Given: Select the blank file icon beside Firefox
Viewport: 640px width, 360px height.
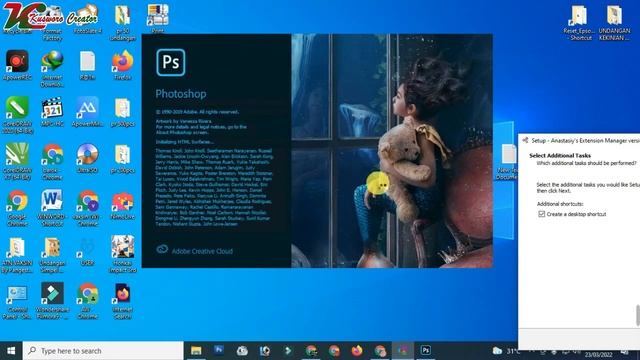Looking at the screenshot, I should pyautogui.click(x=87, y=65).
